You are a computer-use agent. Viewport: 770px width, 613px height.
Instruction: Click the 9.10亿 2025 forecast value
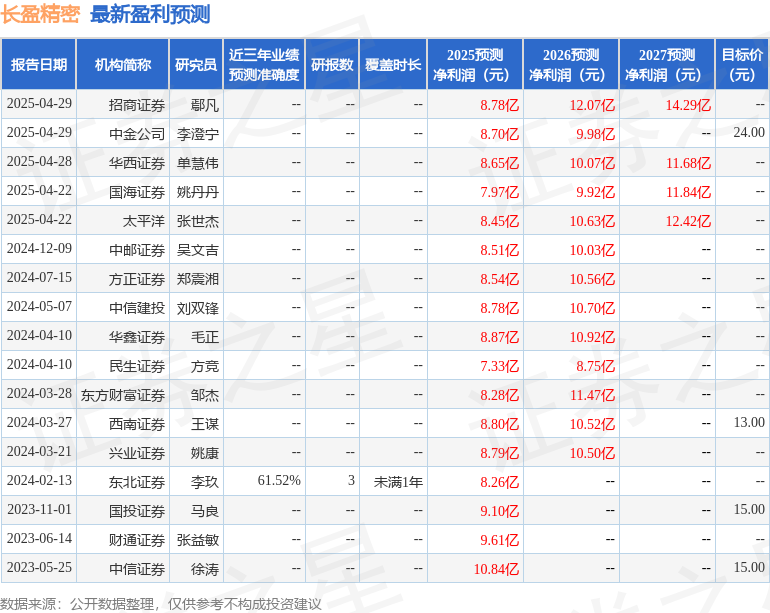[x=499, y=511]
